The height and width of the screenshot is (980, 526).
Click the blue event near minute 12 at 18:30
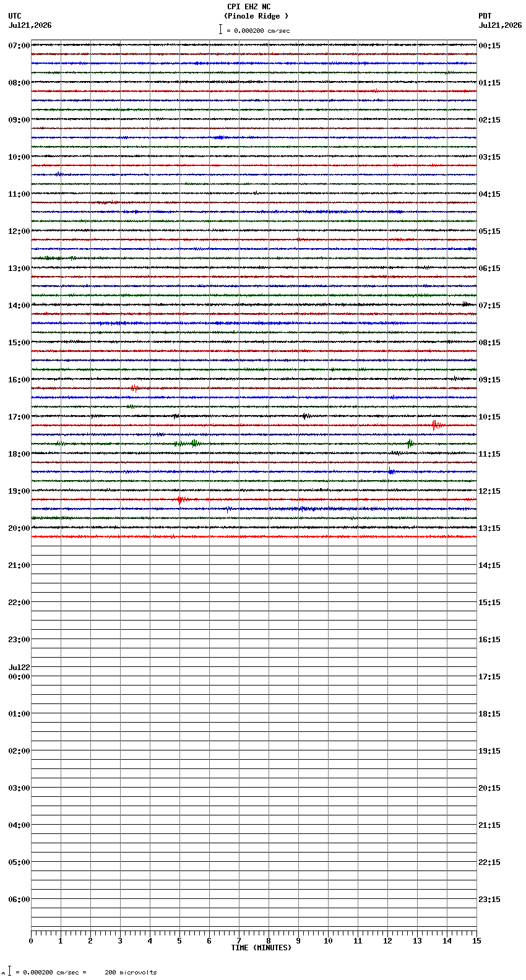point(391,471)
